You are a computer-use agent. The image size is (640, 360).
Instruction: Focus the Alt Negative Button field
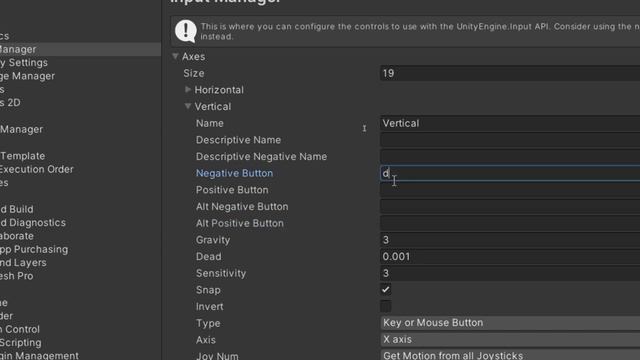click(510, 207)
